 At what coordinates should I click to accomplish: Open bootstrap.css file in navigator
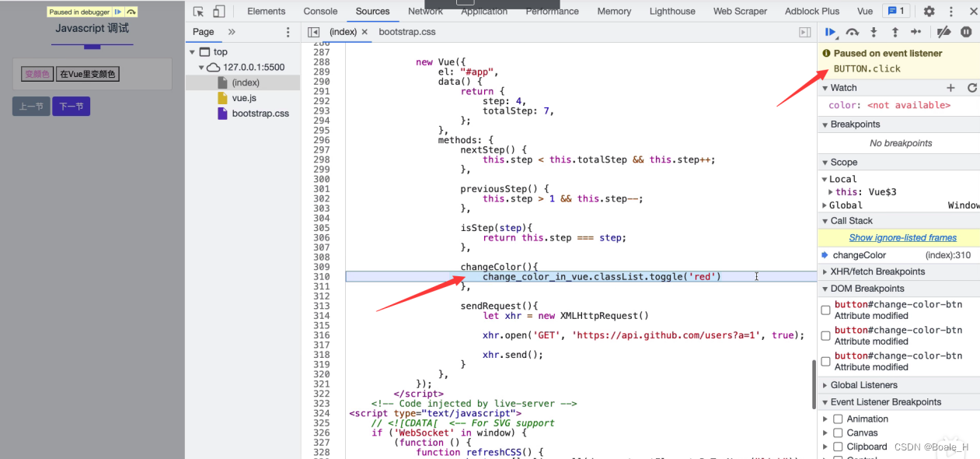pyautogui.click(x=260, y=114)
